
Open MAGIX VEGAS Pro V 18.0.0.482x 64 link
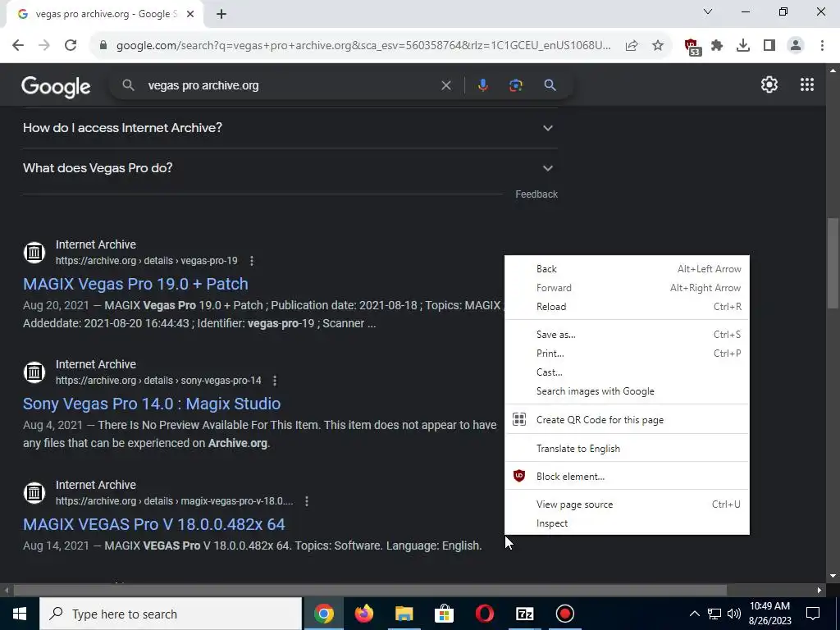click(x=153, y=524)
